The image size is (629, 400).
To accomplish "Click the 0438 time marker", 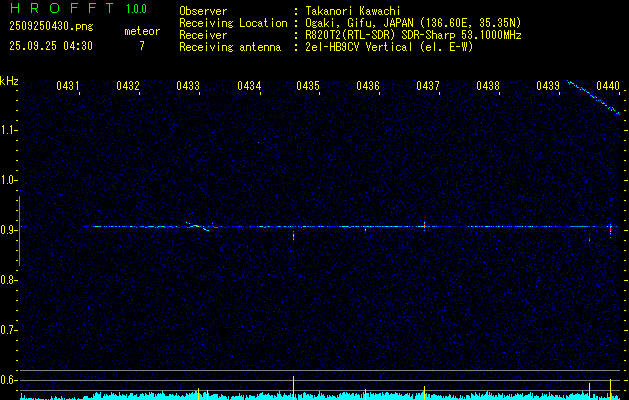I will tap(488, 85).
